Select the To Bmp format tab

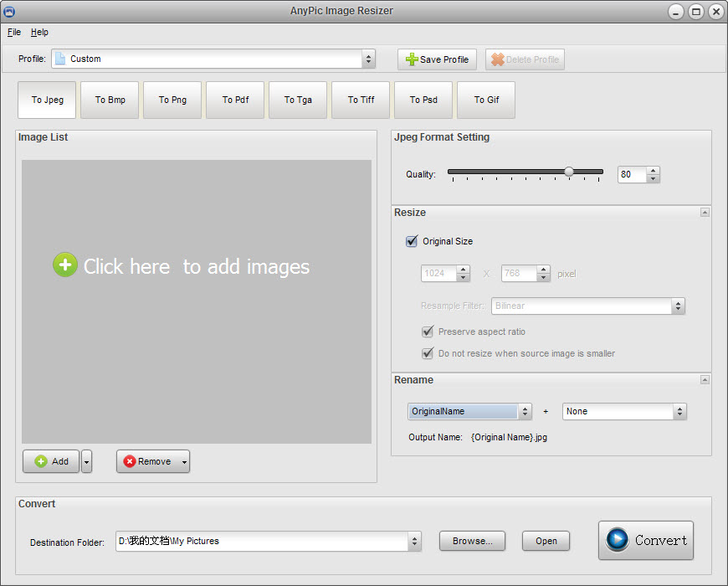tap(110, 100)
